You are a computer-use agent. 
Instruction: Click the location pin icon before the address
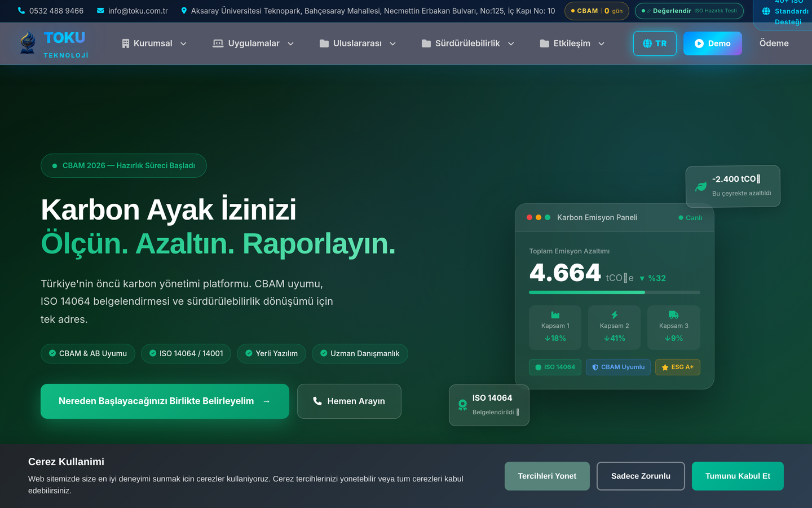[184, 11]
